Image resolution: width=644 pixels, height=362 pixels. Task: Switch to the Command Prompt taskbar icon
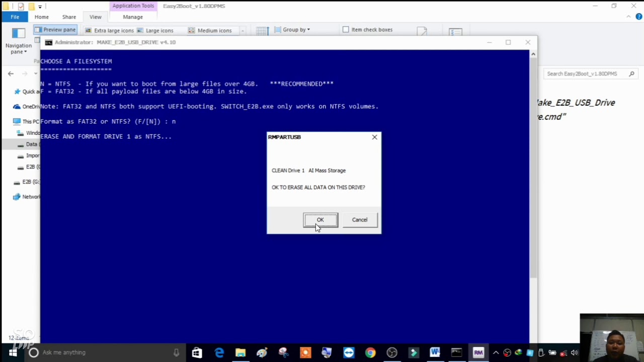click(456, 352)
